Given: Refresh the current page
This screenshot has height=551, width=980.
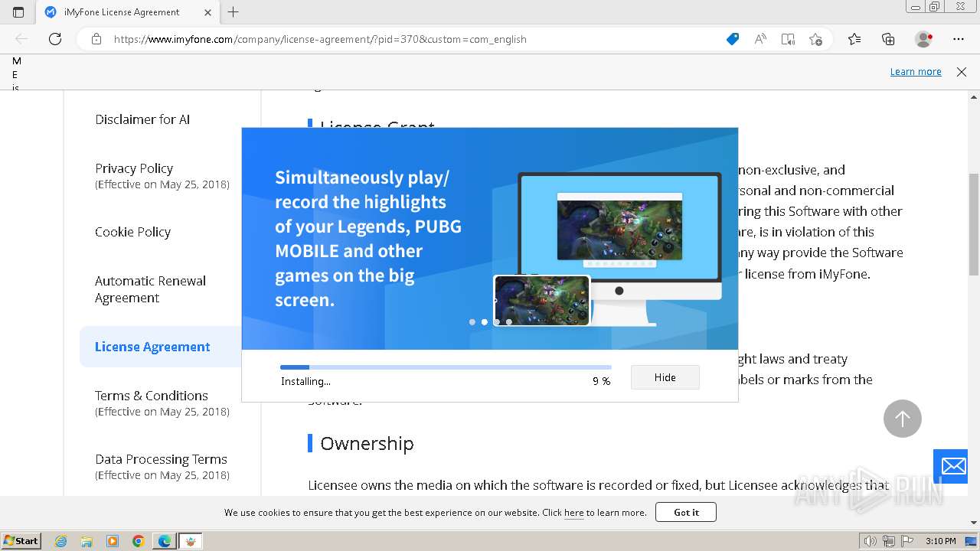Looking at the screenshot, I should coord(55,39).
